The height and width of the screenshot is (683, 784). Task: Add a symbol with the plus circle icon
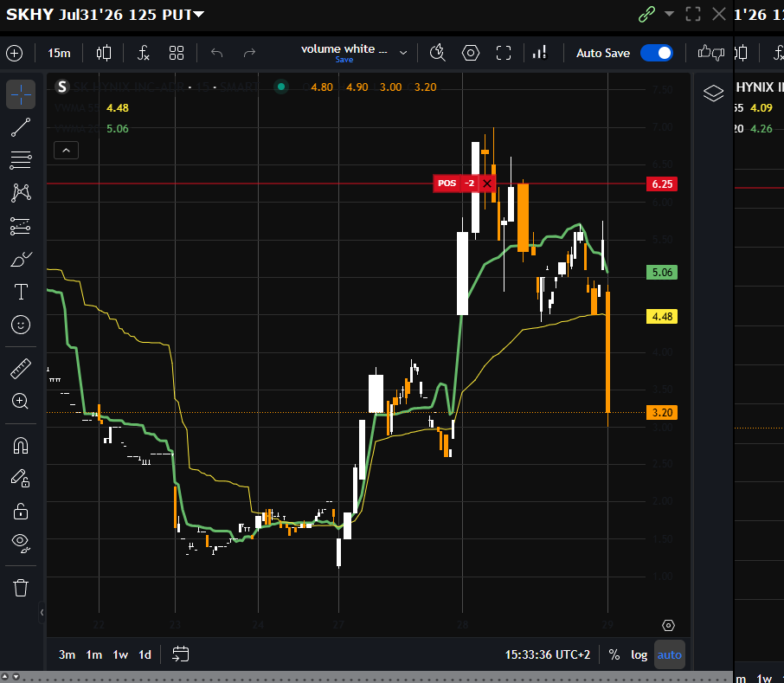click(15, 53)
